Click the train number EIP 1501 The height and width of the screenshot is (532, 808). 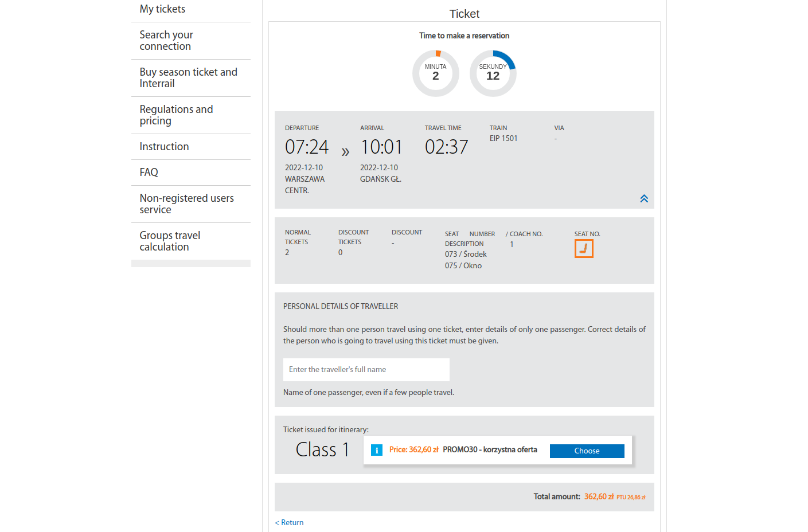pos(503,139)
